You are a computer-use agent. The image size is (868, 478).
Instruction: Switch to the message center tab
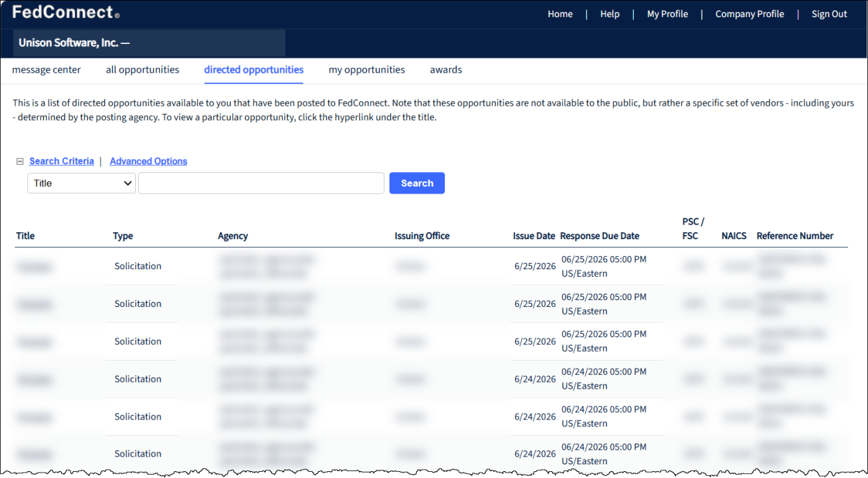point(47,70)
